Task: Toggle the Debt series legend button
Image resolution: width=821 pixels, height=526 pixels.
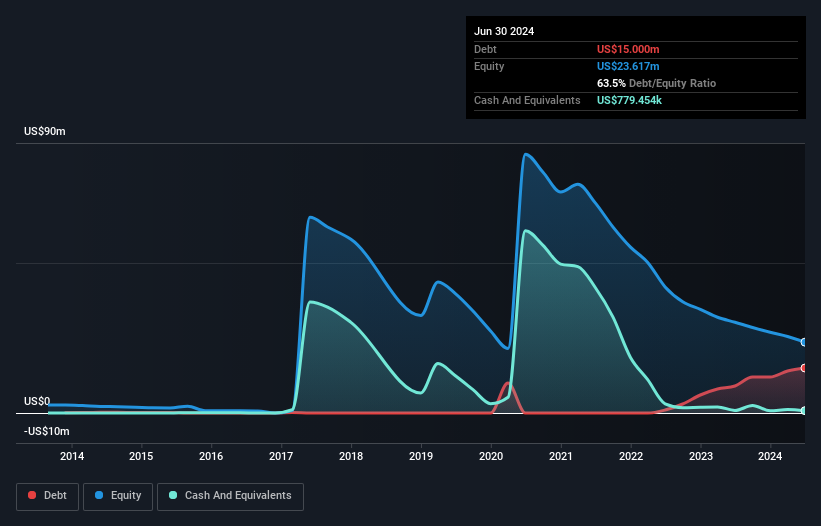Action: tap(48, 496)
